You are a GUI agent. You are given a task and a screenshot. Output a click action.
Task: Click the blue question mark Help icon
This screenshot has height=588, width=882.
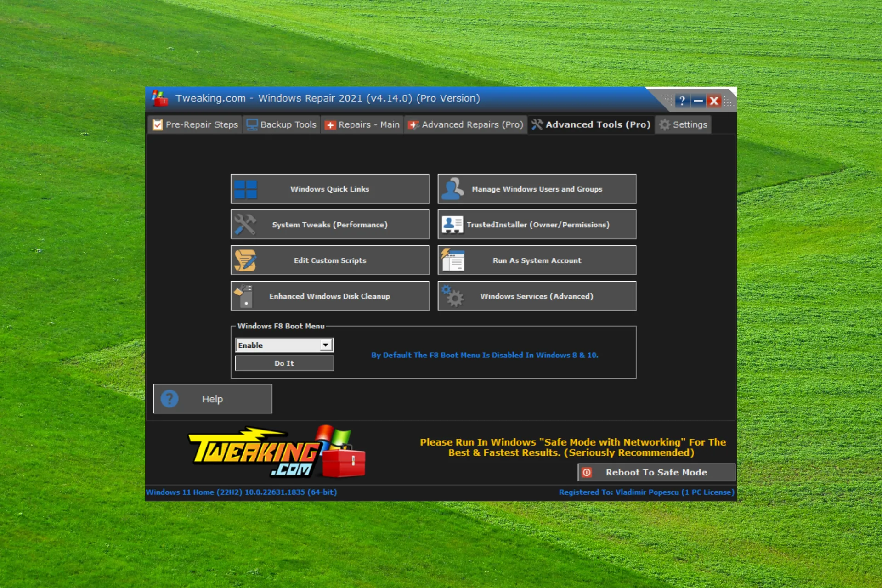tap(170, 399)
